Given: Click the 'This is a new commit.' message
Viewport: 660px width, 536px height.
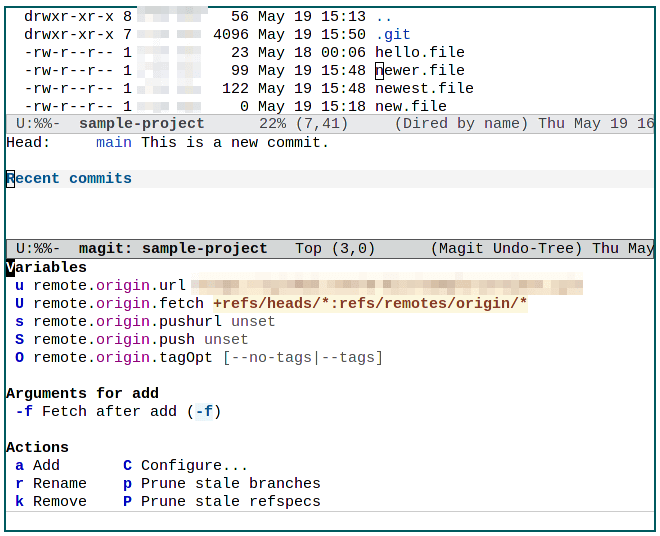Looking at the screenshot, I should pos(234,142).
